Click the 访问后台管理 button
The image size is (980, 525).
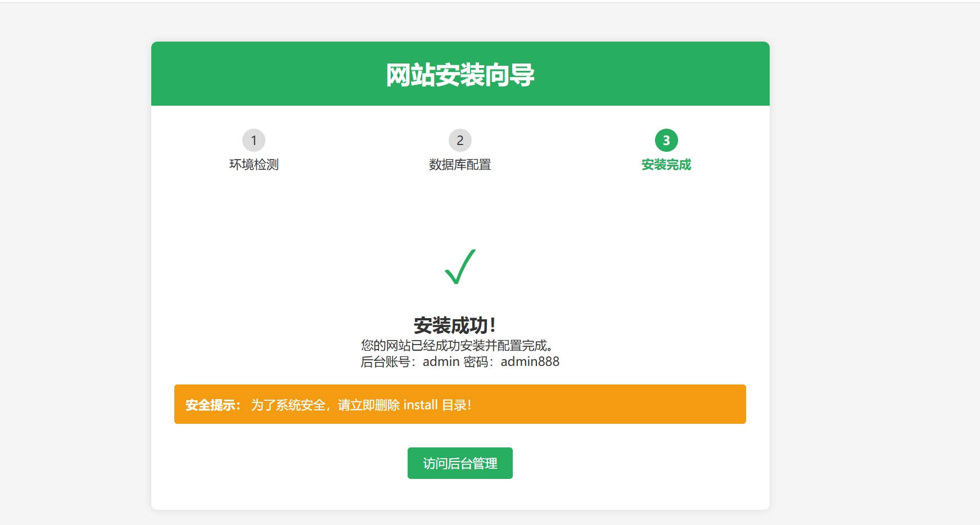click(460, 463)
